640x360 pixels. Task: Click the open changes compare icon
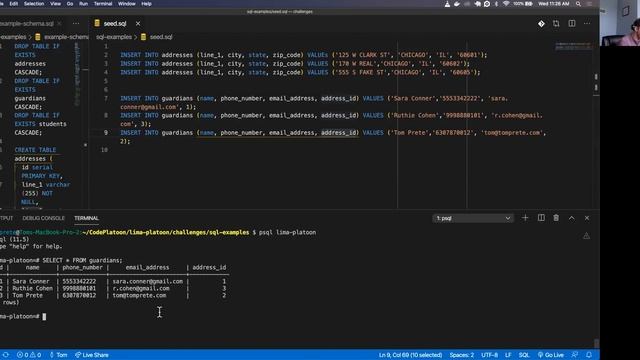pyautogui.click(x=556, y=24)
